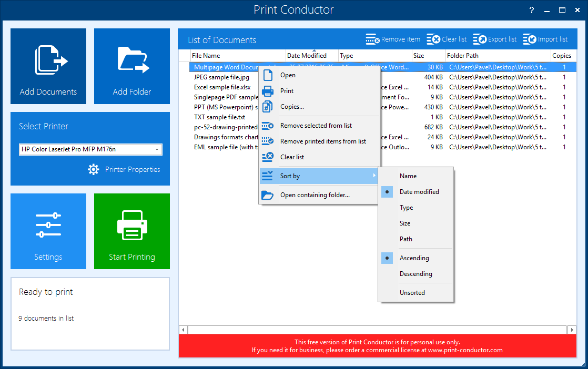Open Settings via sliders icon
Screen dimensions: 588x369
pyautogui.click(x=48, y=225)
